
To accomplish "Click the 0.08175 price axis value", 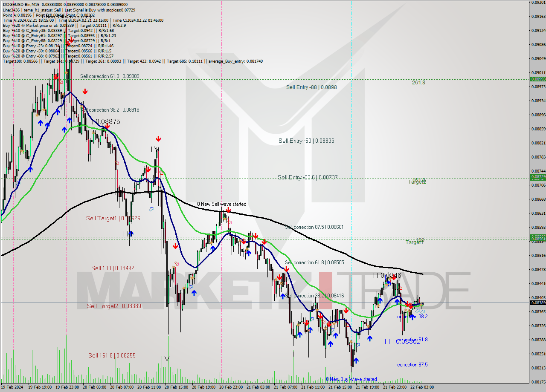I will pyautogui.click(x=538, y=382).
